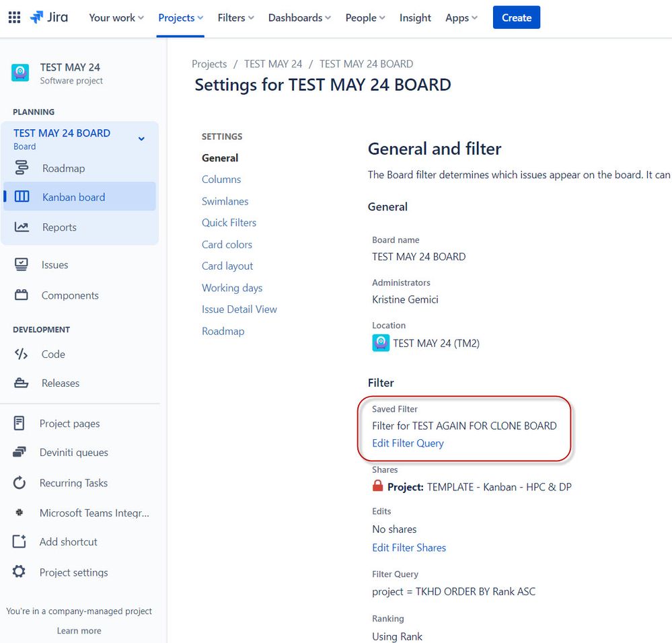The width and height of the screenshot is (672, 643).
Task: Click the Filter for TEST AGAIN FOR CLONE BOARD text
Action: point(464,425)
